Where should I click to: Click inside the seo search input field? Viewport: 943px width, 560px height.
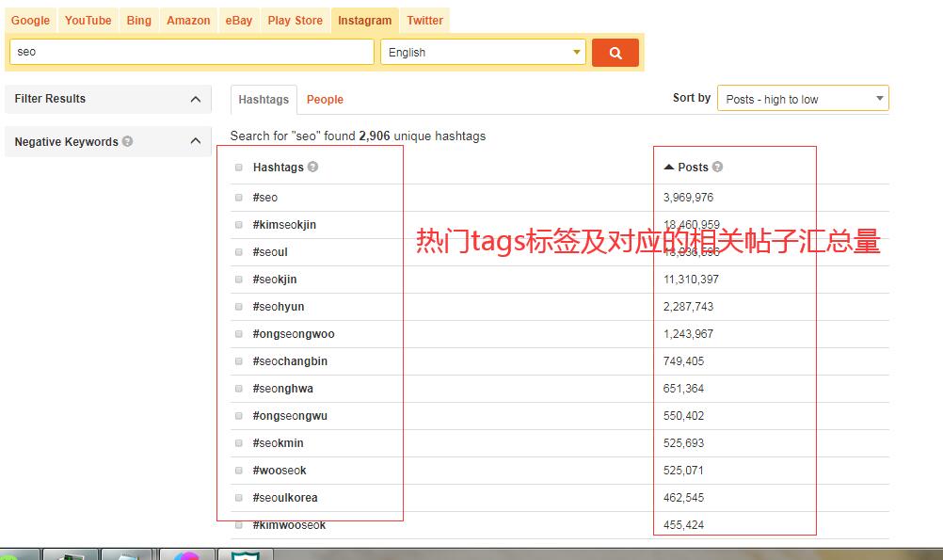[188, 53]
